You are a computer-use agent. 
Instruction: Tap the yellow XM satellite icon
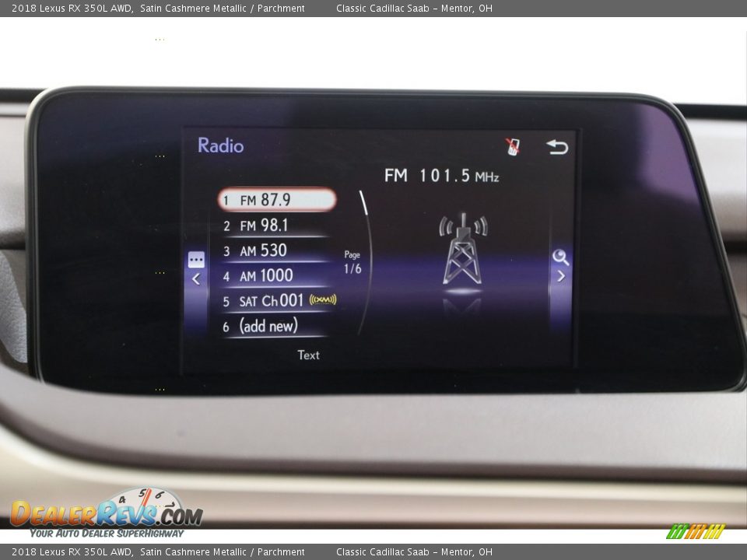click(x=323, y=300)
